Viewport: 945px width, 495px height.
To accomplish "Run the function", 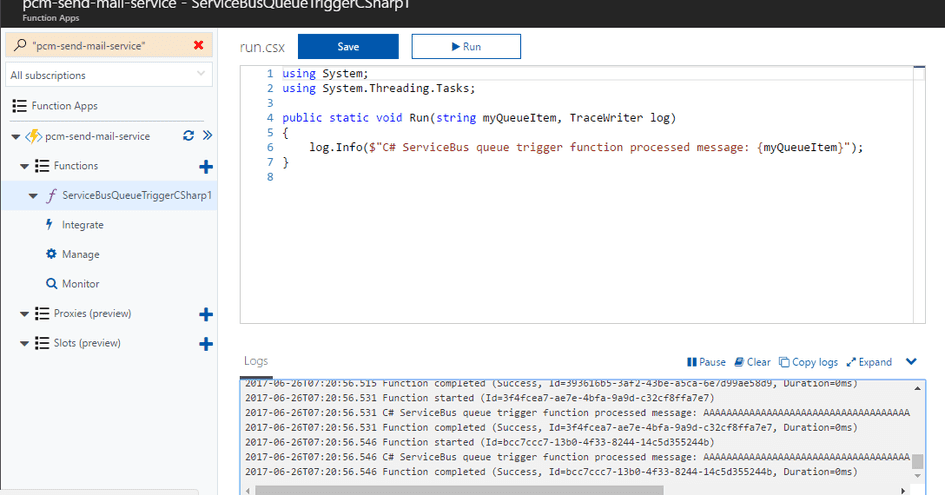I will point(465,47).
